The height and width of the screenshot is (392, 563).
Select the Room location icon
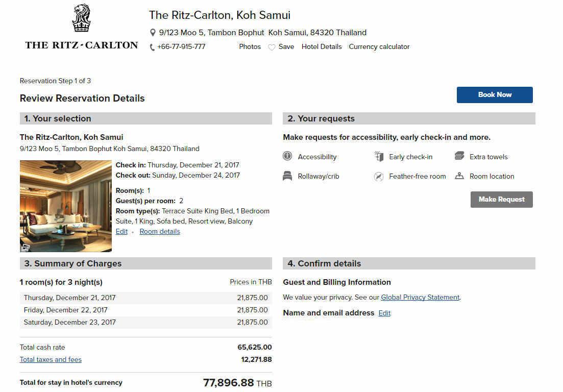tap(458, 176)
